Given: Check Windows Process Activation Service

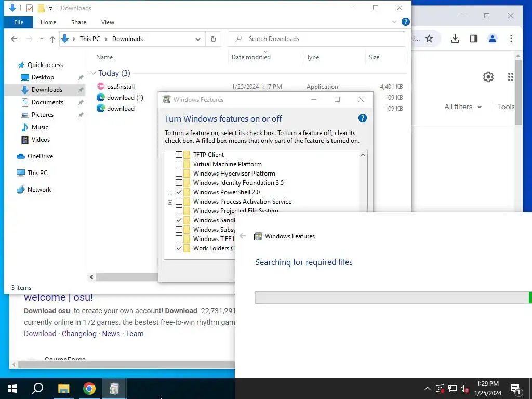Looking at the screenshot, I should click(179, 202).
